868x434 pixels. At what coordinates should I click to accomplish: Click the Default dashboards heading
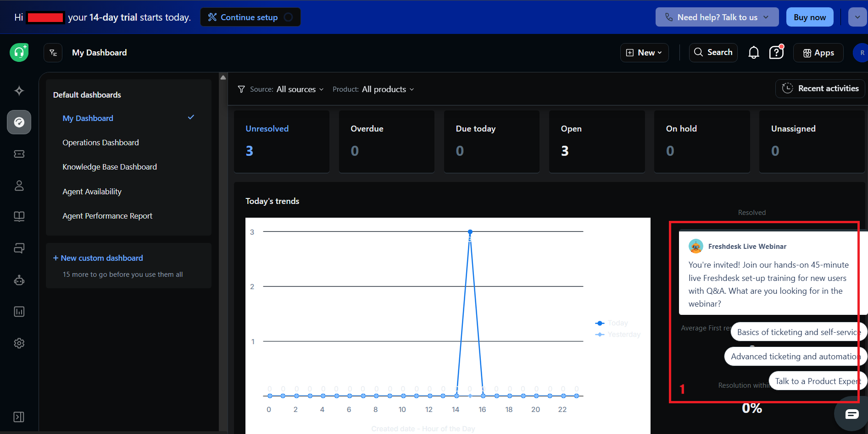pyautogui.click(x=87, y=95)
